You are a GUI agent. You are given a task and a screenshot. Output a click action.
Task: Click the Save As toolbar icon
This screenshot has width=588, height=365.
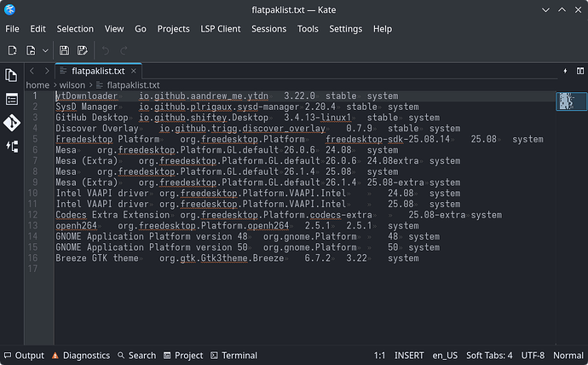[x=82, y=50]
